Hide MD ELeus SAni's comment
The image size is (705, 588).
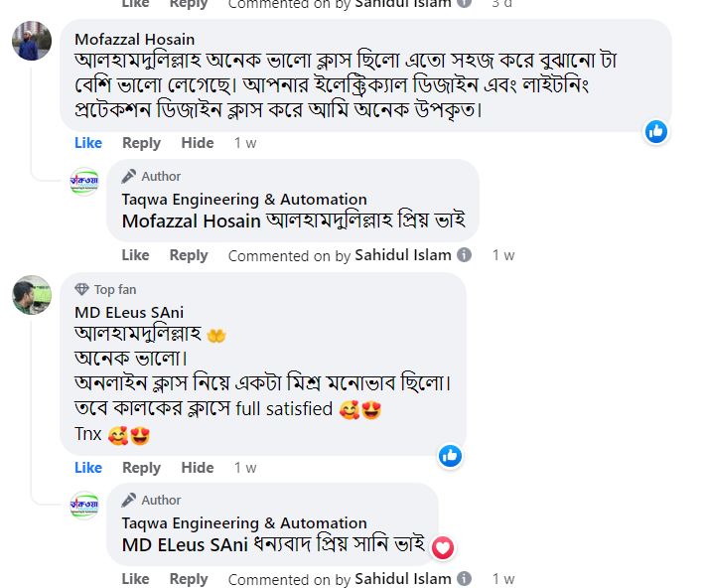click(x=198, y=467)
